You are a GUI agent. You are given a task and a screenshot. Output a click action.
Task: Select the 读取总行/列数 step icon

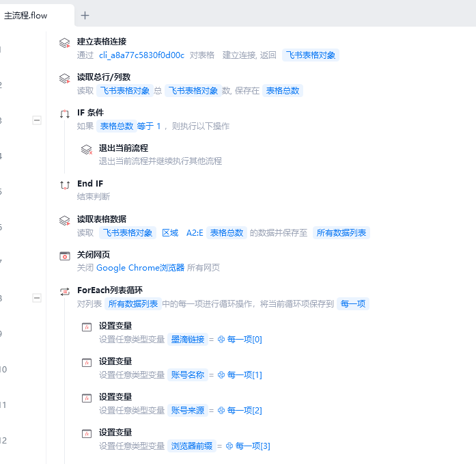(64, 79)
